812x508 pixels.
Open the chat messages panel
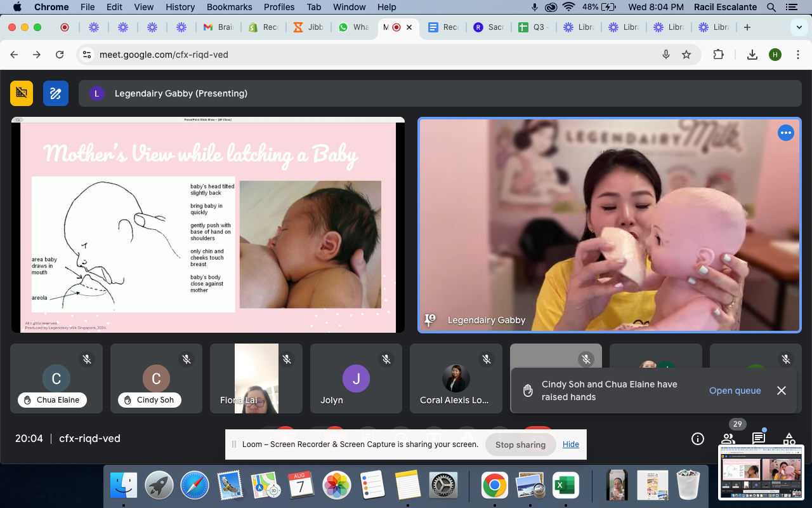click(759, 439)
